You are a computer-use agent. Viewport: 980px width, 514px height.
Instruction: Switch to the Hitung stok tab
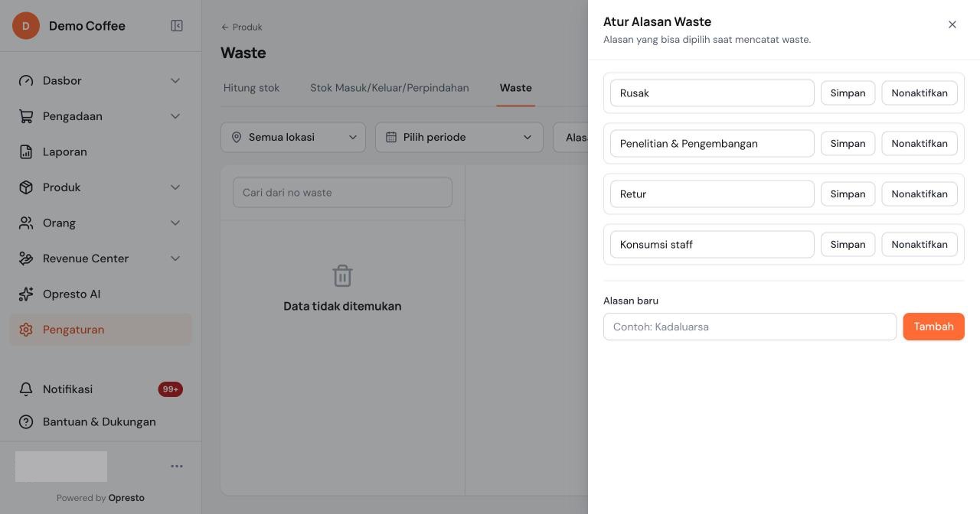[x=251, y=88]
